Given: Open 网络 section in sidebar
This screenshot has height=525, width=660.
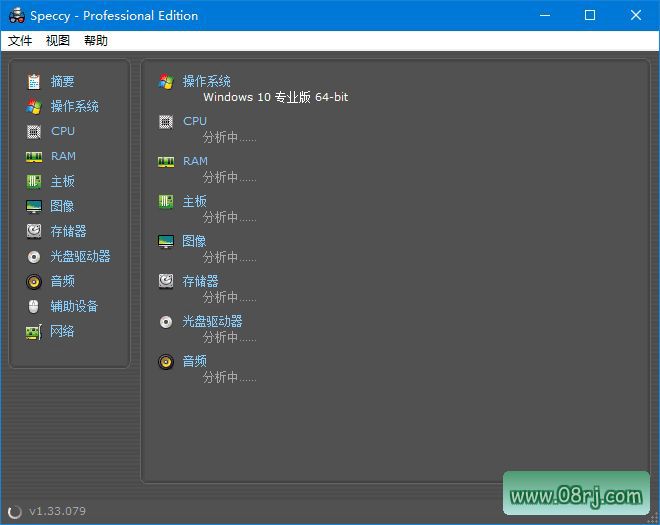Looking at the screenshot, I should click(62, 331).
